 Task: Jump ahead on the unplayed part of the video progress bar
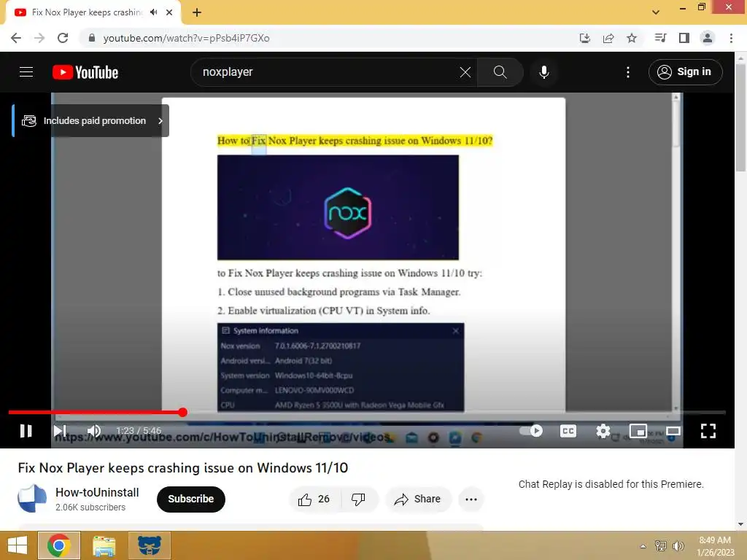pos(456,413)
